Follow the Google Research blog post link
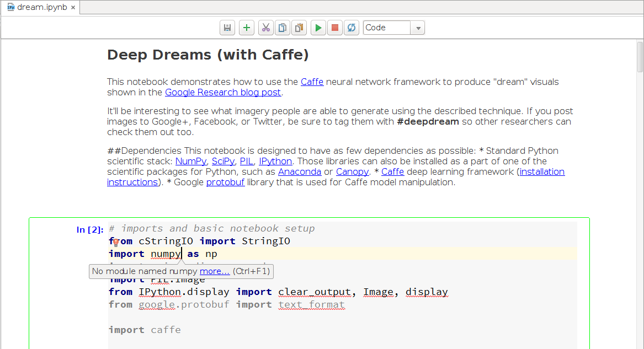This screenshot has width=644, height=349. pos(223,92)
